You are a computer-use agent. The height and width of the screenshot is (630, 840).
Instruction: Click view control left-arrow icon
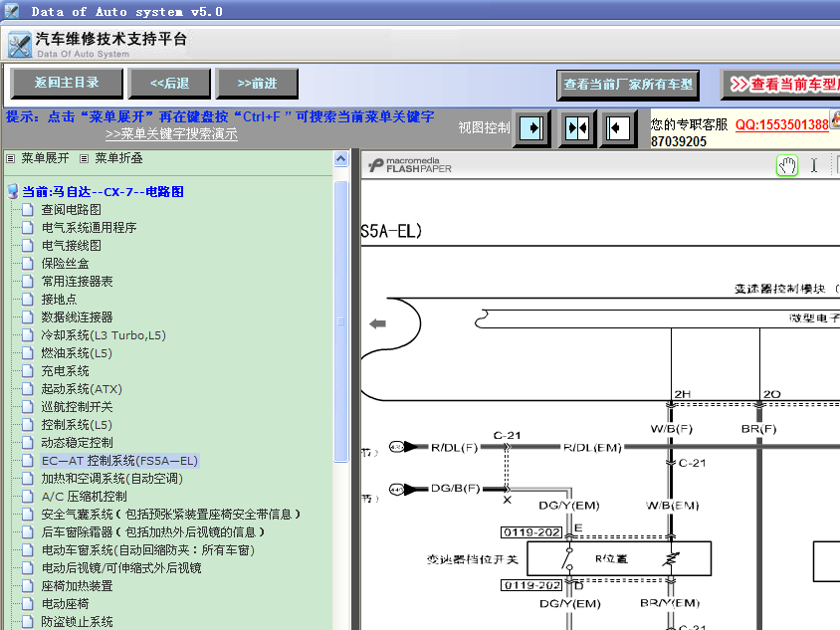click(618, 128)
